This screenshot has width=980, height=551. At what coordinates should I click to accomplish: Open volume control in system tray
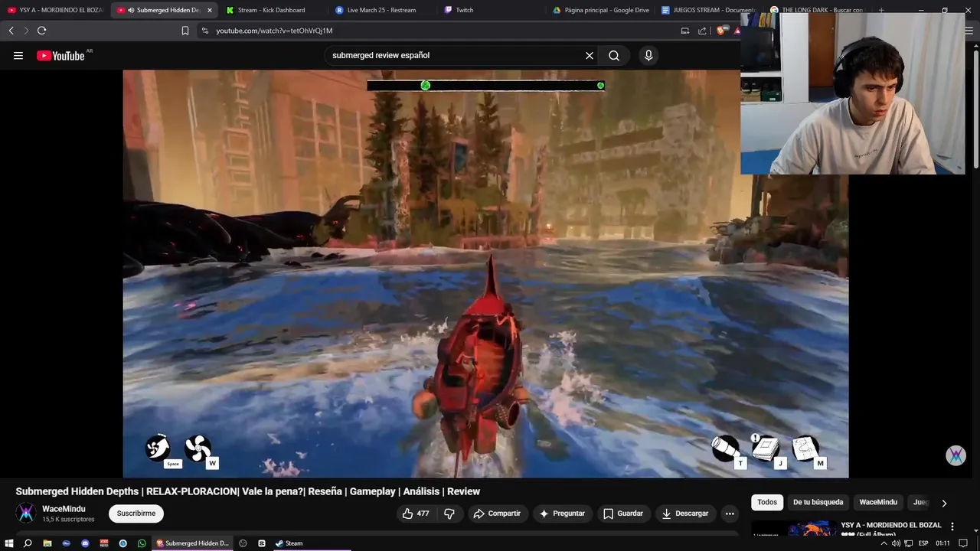pyautogui.click(x=896, y=543)
